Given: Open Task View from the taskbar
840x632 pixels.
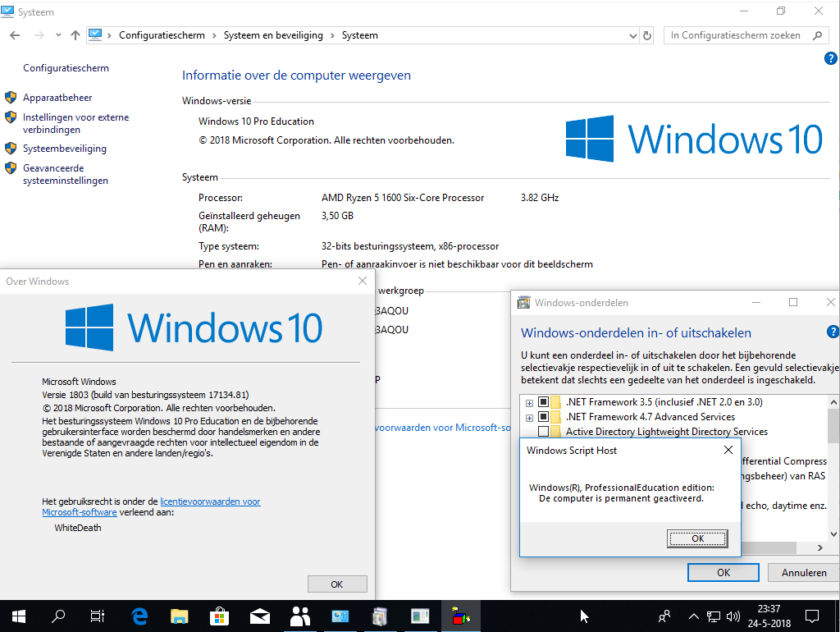Looking at the screenshot, I should (97, 616).
